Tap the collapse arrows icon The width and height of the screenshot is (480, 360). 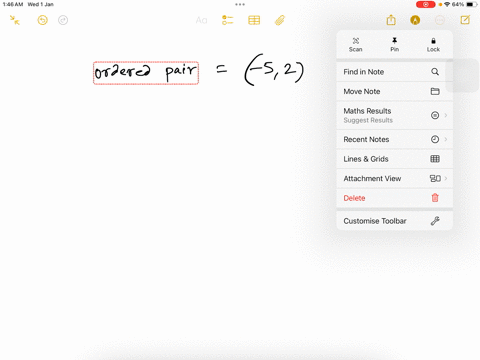pos(15,20)
